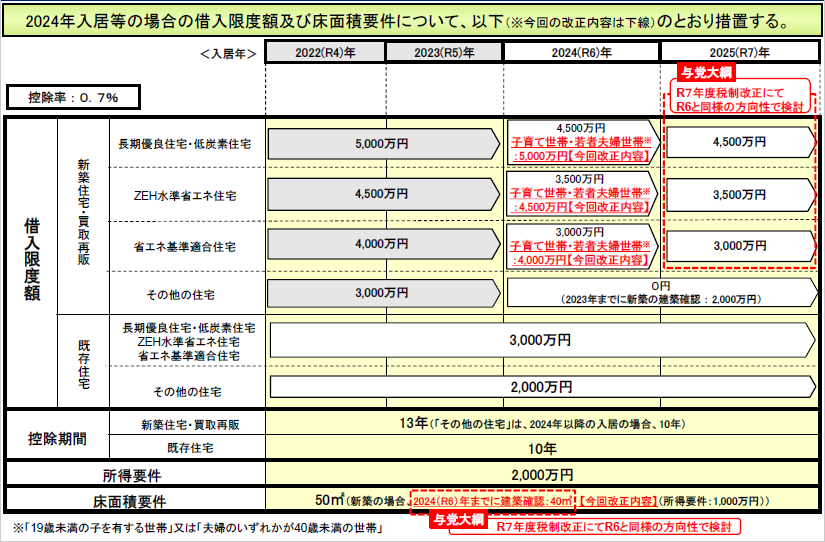Click the 借入限度額 vertical header
The height and width of the screenshot is (542, 825).
[x=32, y=260]
